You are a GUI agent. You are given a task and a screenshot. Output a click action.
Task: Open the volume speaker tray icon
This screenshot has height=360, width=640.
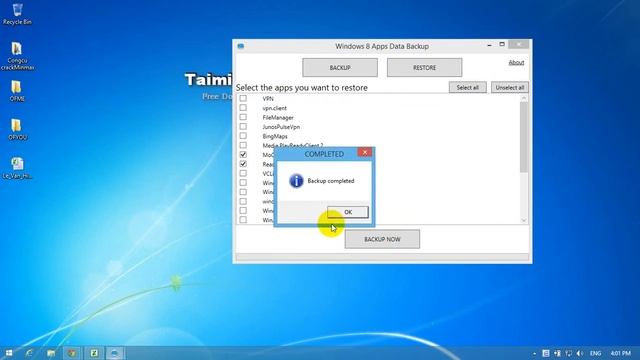(x=580, y=353)
